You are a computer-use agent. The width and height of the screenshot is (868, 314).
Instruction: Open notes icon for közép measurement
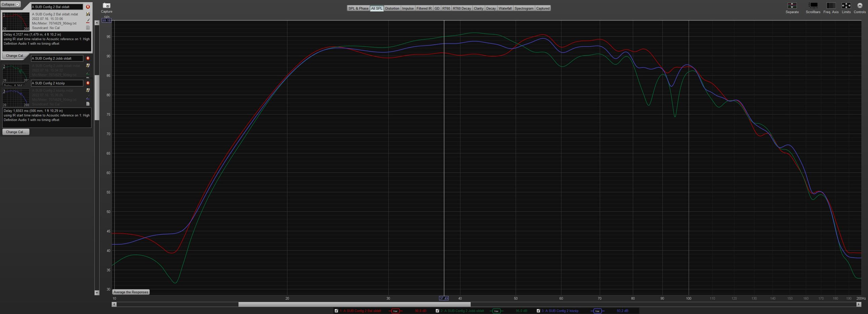pyautogui.click(x=88, y=104)
